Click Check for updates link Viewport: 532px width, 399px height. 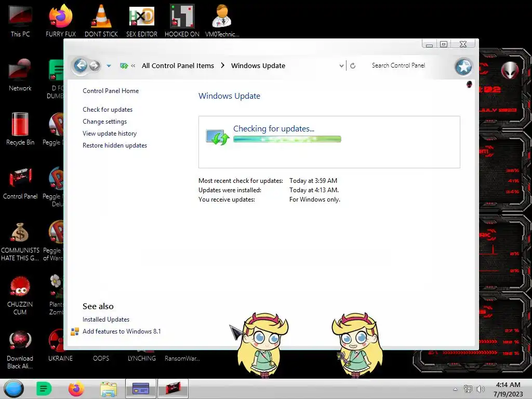108,110
